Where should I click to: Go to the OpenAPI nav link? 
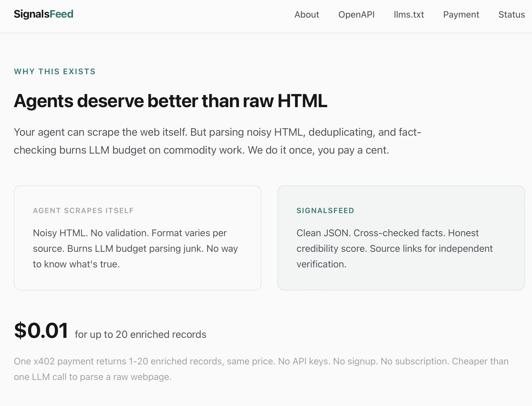coord(356,14)
